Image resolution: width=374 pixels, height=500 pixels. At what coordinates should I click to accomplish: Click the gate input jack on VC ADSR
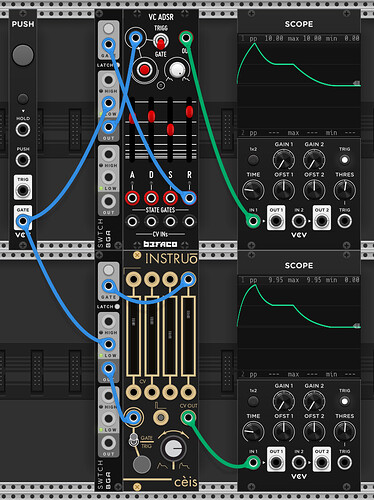click(135, 38)
